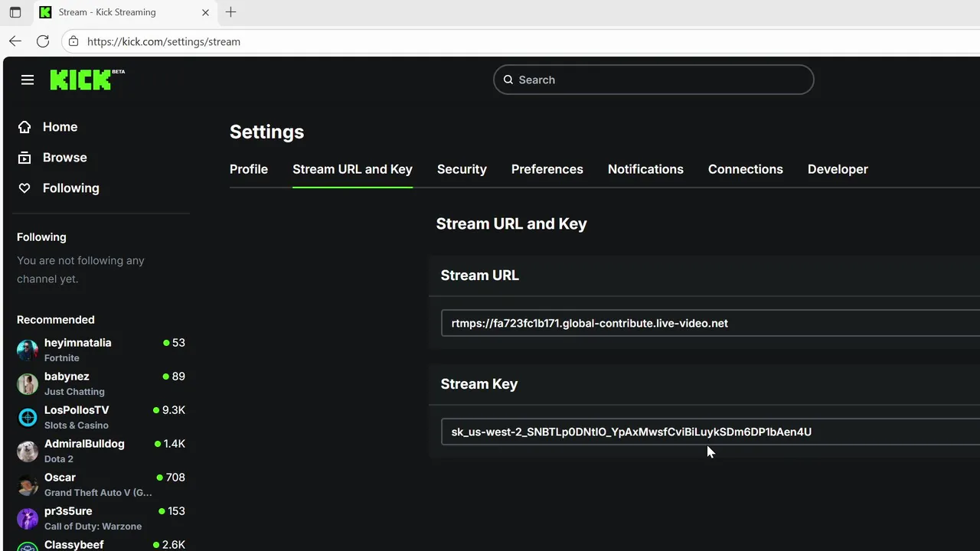Viewport: 980px width, 551px height.
Task: Click the Browse icon in sidebar
Action: pos(24,158)
